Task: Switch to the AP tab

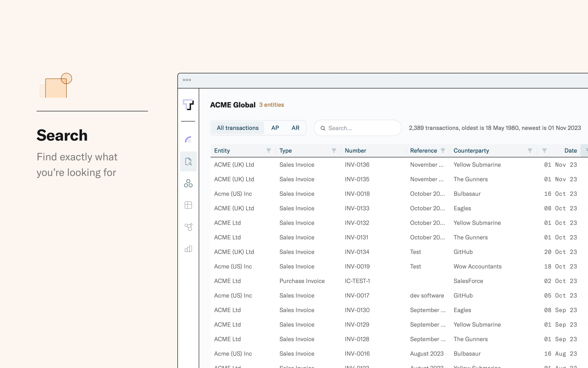Action: 275,128
